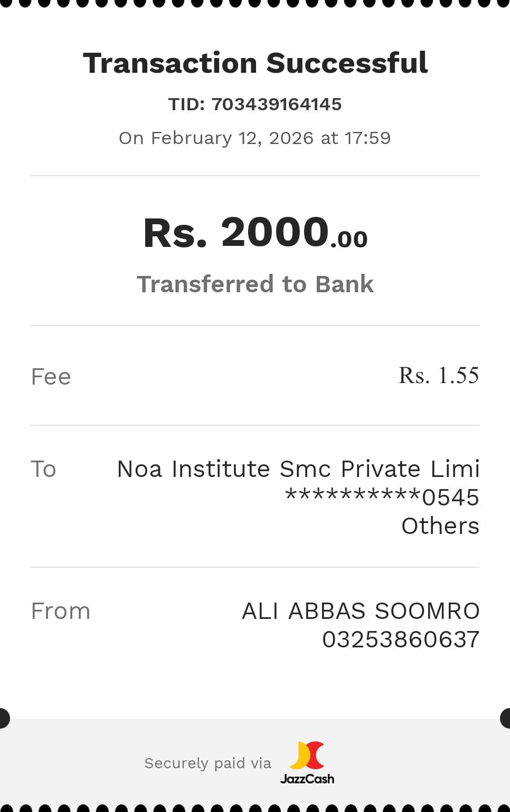The image size is (510, 812).
Task: Click the Transferred to Bank label
Action: coord(255,284)
